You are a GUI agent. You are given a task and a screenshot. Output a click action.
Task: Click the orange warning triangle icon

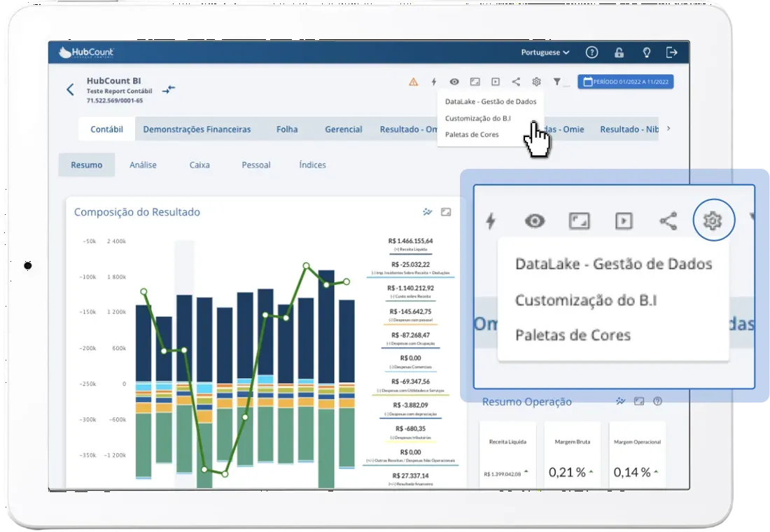(414, 81)
